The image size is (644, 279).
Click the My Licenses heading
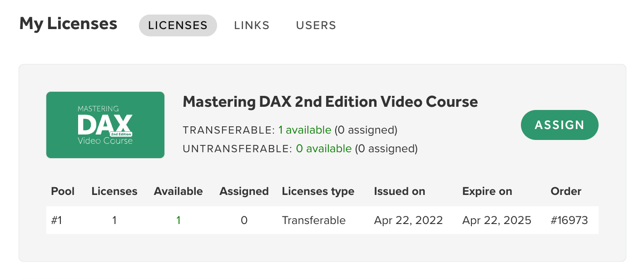click(68, 24)
